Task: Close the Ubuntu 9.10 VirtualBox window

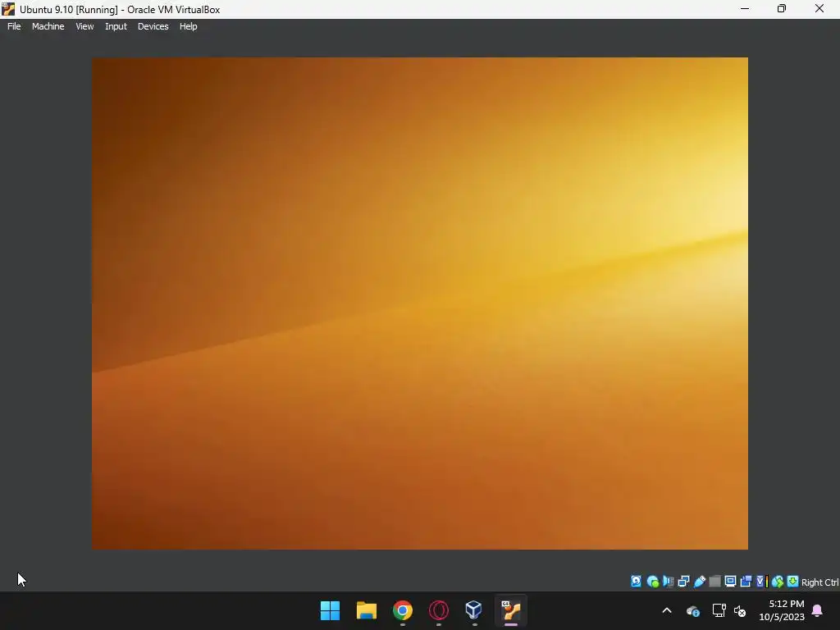Action: [x=819, y=8]
